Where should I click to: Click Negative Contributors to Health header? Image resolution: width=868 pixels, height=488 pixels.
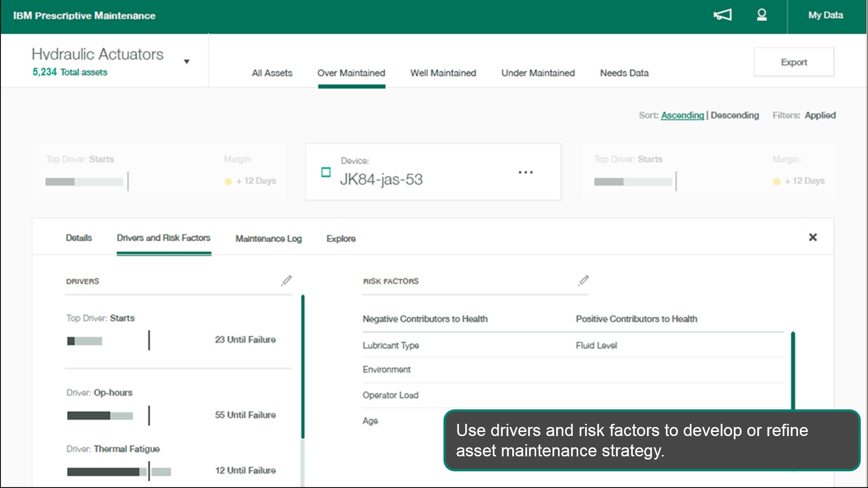point(425,319)
